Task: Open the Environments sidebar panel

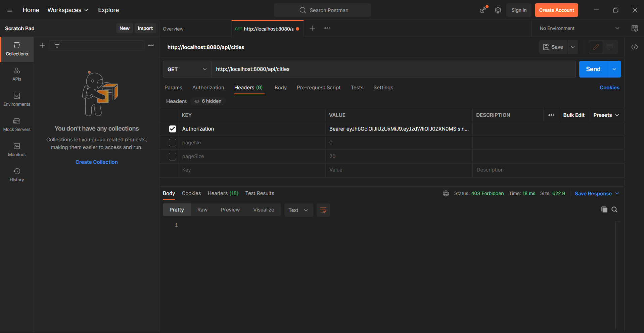Action: 17,100
